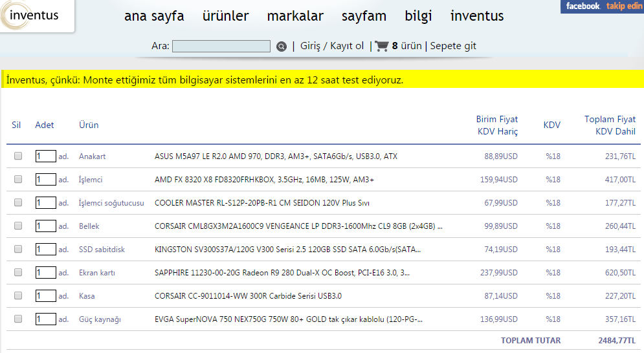Mark the Güç kaynağı row checkbox
Image resolution: width=644 pixels, height=353 pixels.
(18, 319)
